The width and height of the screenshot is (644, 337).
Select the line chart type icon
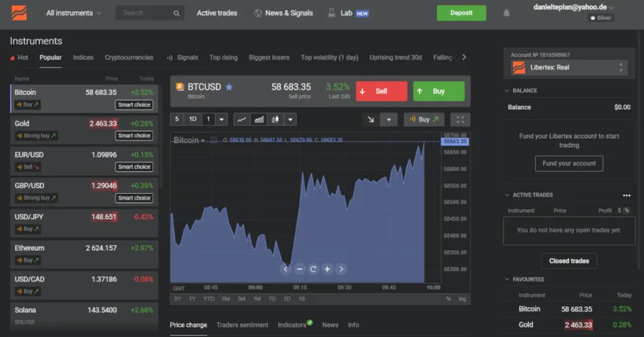coord(242,119)
